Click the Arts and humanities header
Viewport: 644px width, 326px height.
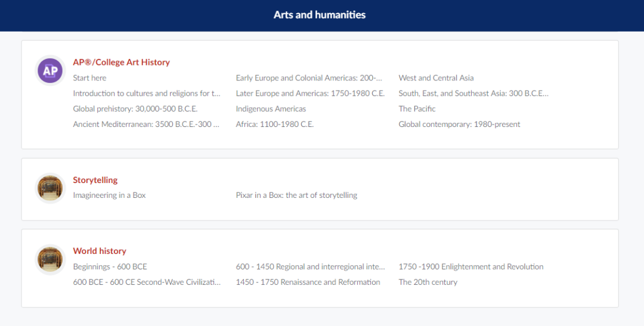tap(320, 15)
